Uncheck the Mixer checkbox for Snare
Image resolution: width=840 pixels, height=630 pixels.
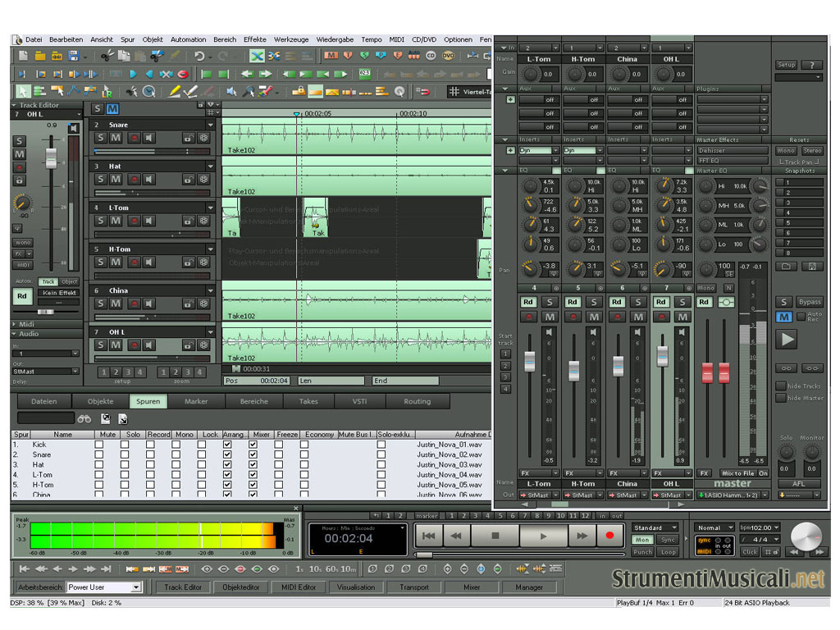pos(253,454)
